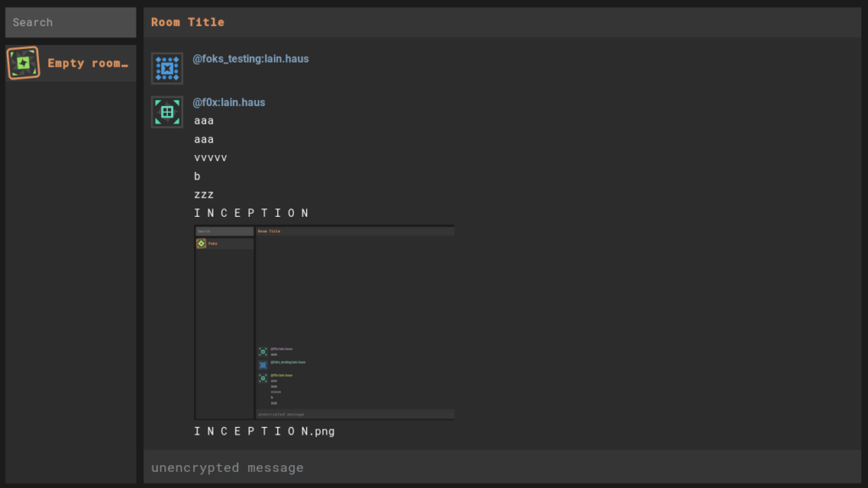
Task: Select the "Empty room…" label in the room list
Action: [x=88, y=64]
